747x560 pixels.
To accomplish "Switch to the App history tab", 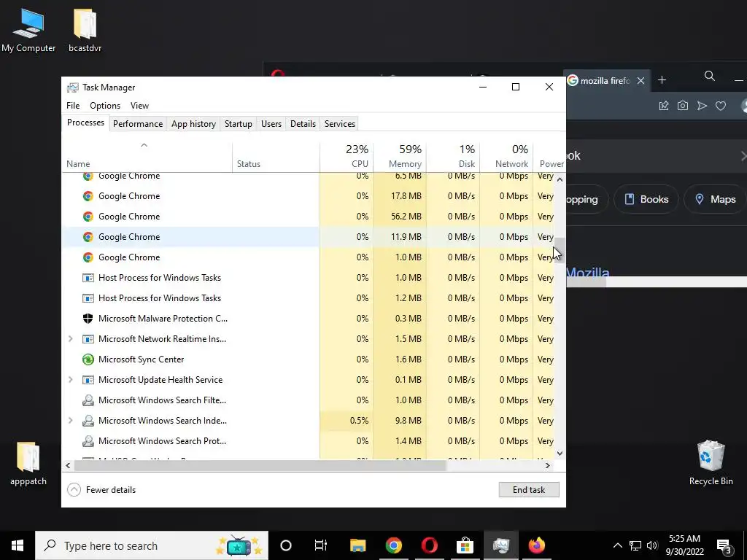I will (193, 124).
